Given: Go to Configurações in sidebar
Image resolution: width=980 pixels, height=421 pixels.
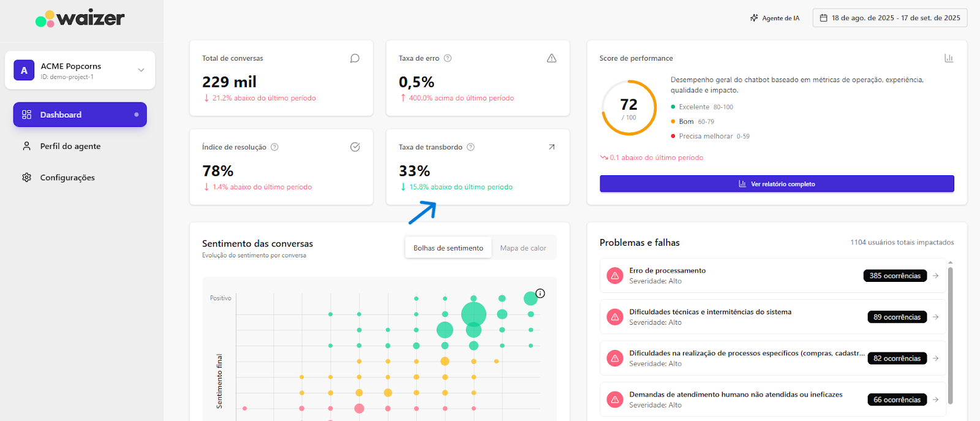Looking at the screenshot, I should coord(67,178).
